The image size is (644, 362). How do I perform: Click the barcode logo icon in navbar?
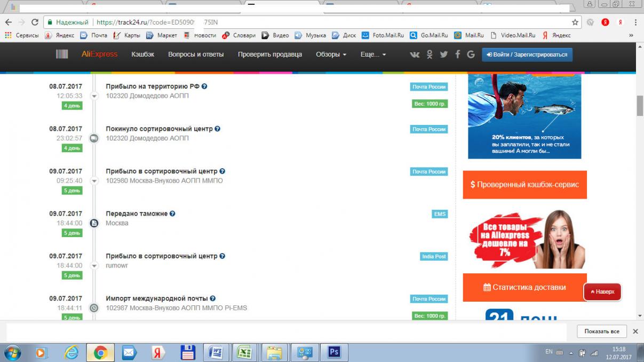click(x=62, y=54)
